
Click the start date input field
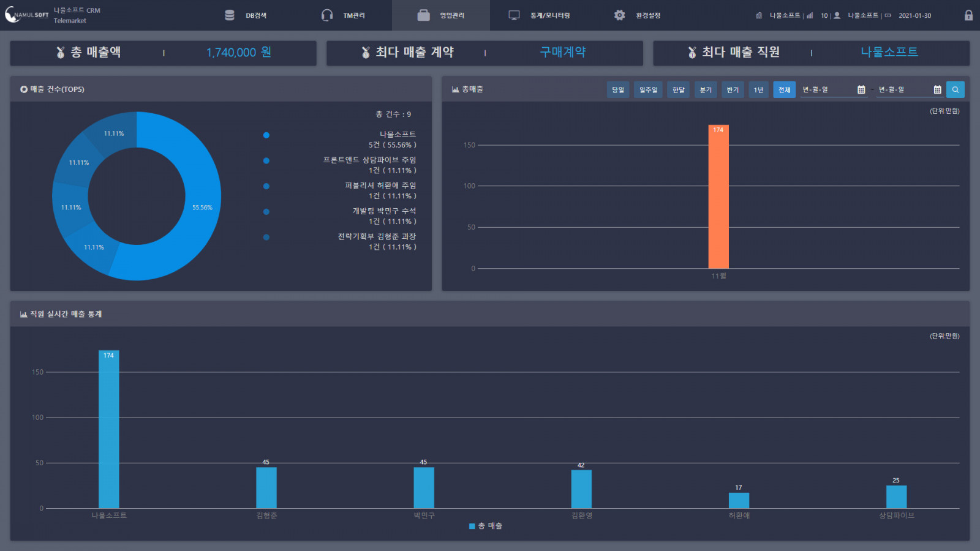pos(827,90)
